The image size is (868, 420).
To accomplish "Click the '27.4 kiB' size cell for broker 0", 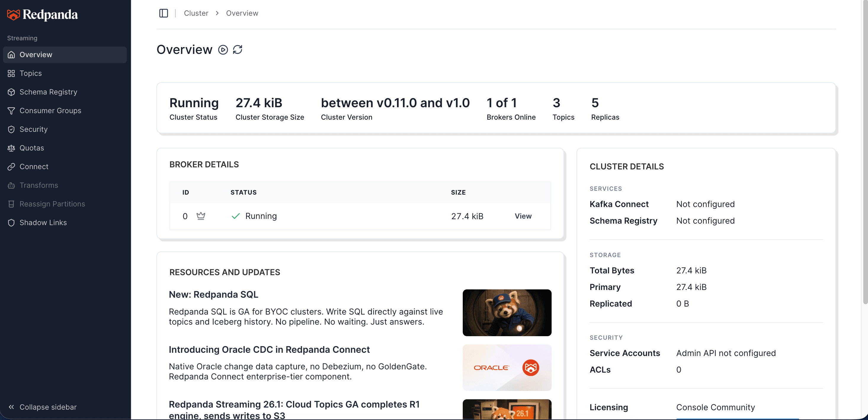I will (467, 216).
